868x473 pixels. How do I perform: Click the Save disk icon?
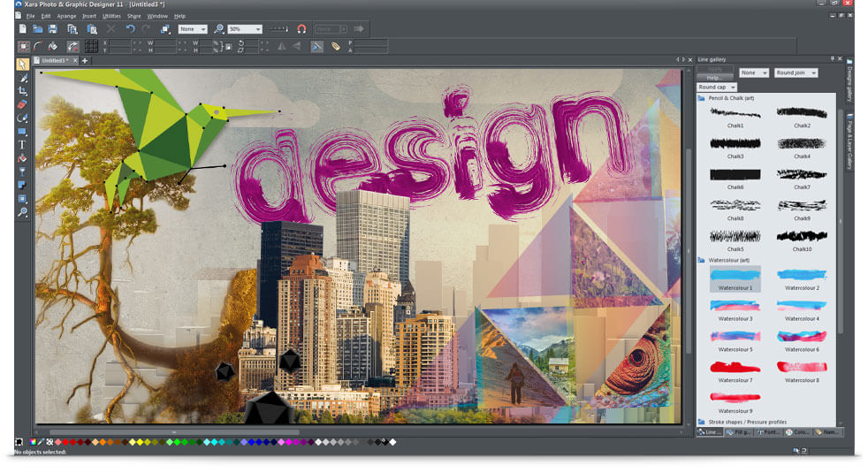coord(52,29)
